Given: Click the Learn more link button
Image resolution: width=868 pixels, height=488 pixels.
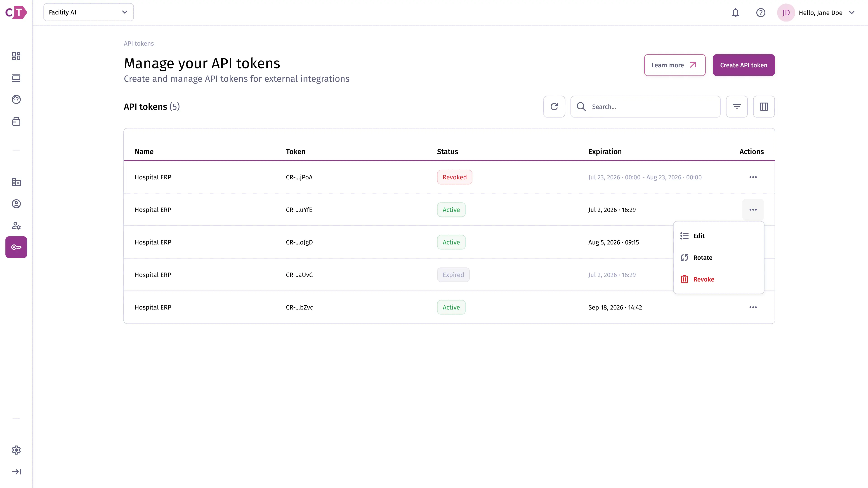Looking at the screenshot, I should [x=675, y=65].
